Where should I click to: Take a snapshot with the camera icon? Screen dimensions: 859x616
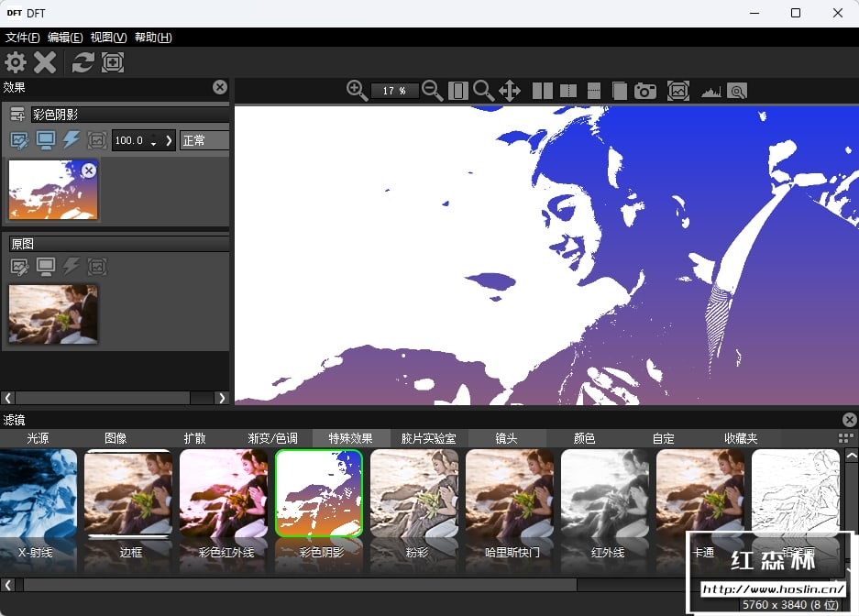[x=645, y=91]
